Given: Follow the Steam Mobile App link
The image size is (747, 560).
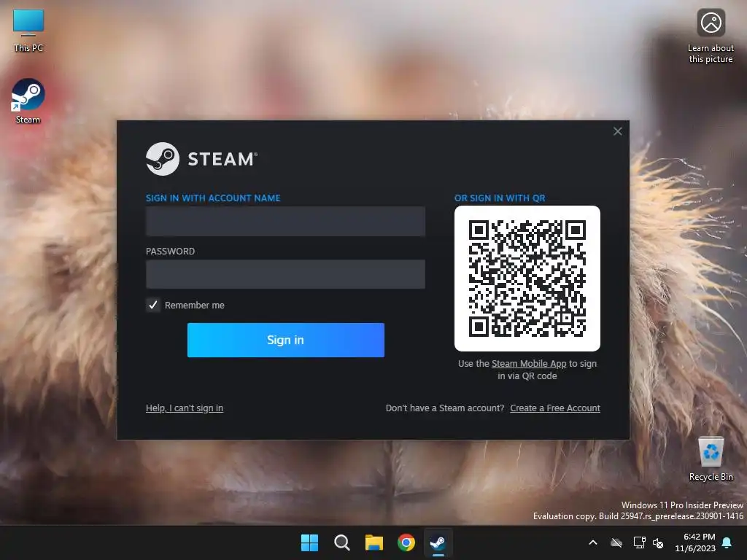Looking at the screenshot, I should pos(529,363).
